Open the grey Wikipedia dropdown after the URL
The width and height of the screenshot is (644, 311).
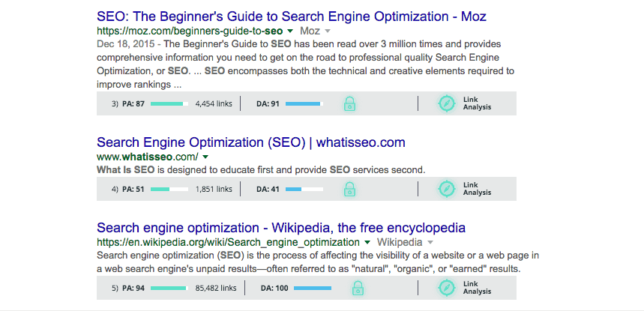tap(430, 243)
